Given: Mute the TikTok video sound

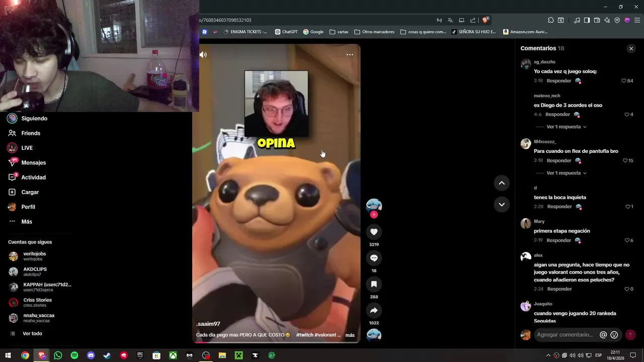Looking at the screenshot, I should coord(203,55).
